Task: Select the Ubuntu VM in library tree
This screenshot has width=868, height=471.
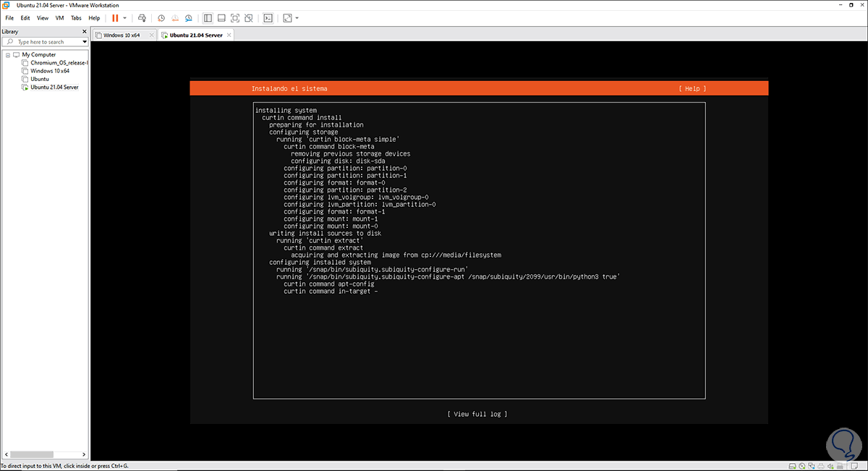Action: click(40, 79)
